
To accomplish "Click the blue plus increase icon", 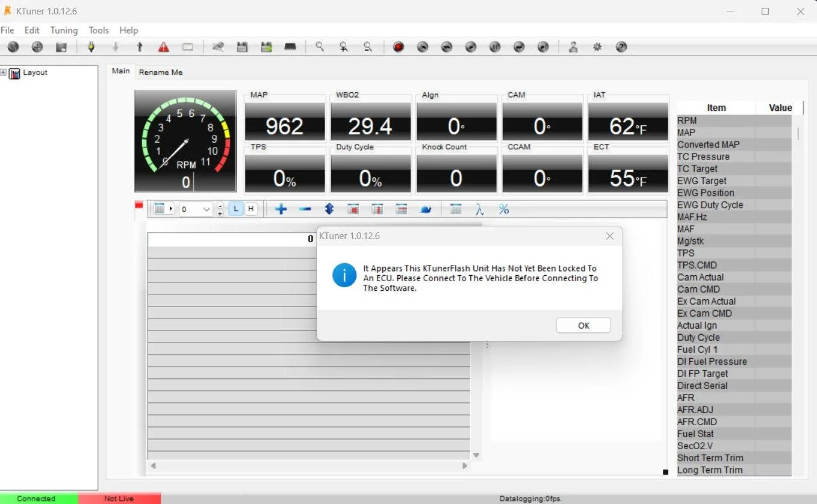I will click(281, 209).
